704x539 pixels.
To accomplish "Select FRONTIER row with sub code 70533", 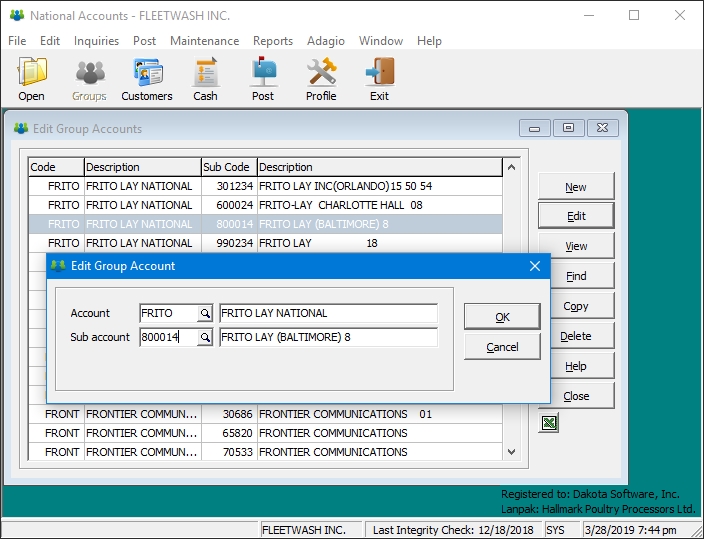I will click(x=265, y=451).
